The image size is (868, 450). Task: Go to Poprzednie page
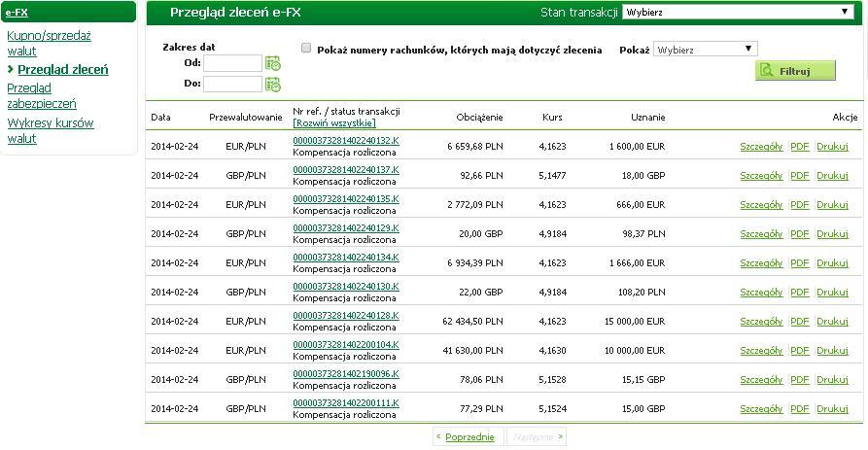coord(469,436)
